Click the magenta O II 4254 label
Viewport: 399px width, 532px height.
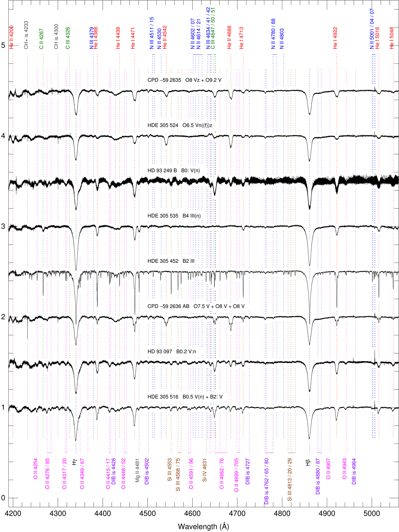(35, 469)
